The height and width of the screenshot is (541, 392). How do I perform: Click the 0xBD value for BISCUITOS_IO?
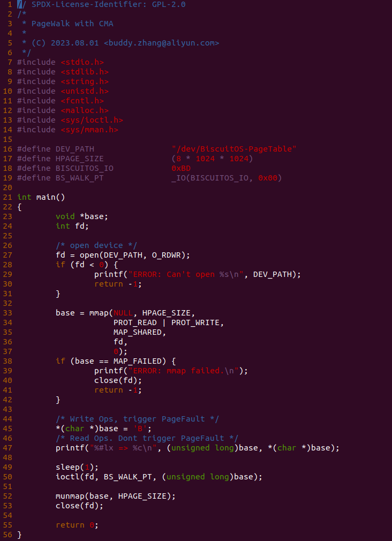coord(181,168)
